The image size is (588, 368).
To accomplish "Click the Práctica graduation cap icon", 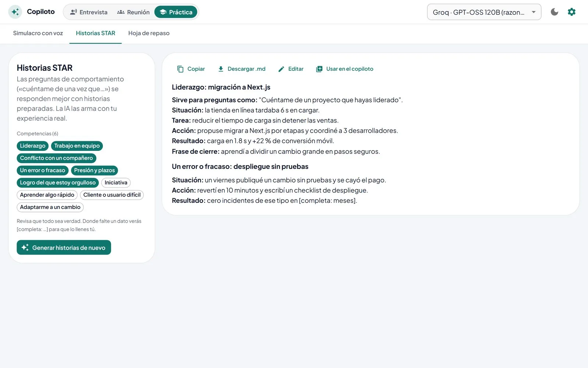I will 163,12.
